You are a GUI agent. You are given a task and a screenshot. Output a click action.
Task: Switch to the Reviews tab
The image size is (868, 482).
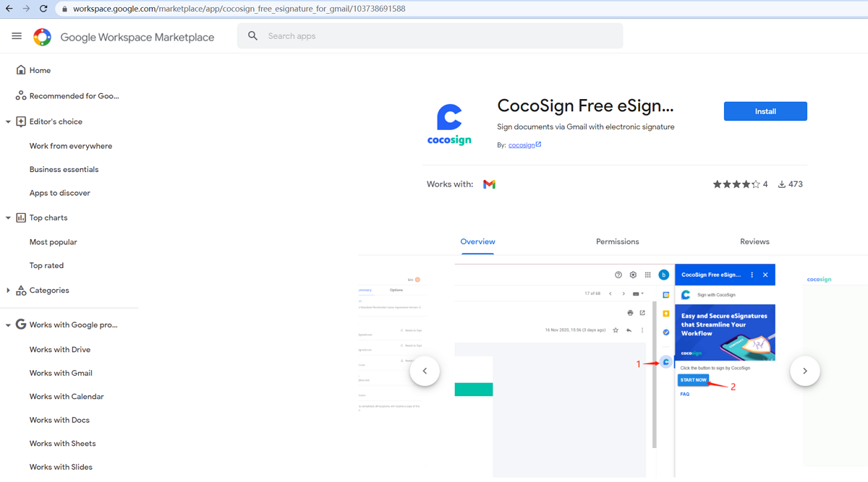click(x=754, y=241)
